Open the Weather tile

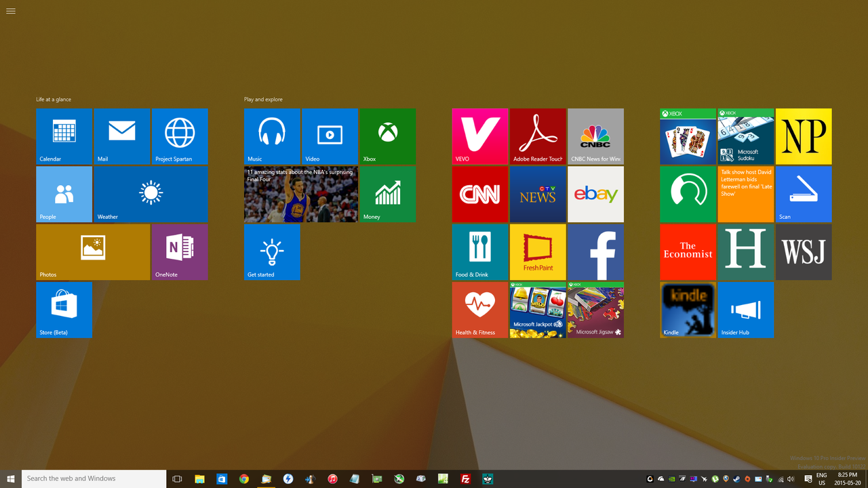151,194
